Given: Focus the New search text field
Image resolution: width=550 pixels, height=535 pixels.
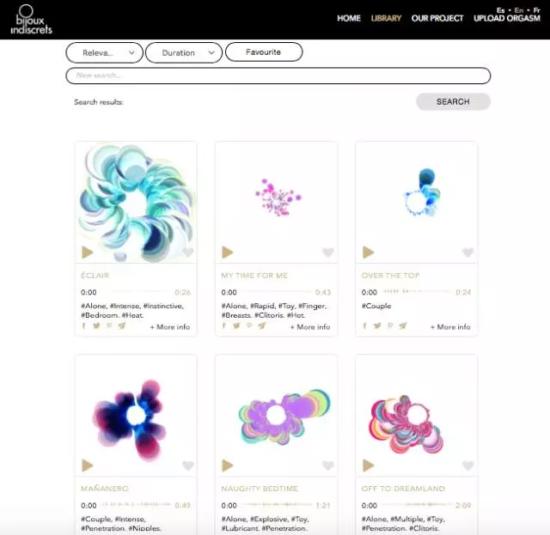Looking at the screenshot, I should coord(278,76).
